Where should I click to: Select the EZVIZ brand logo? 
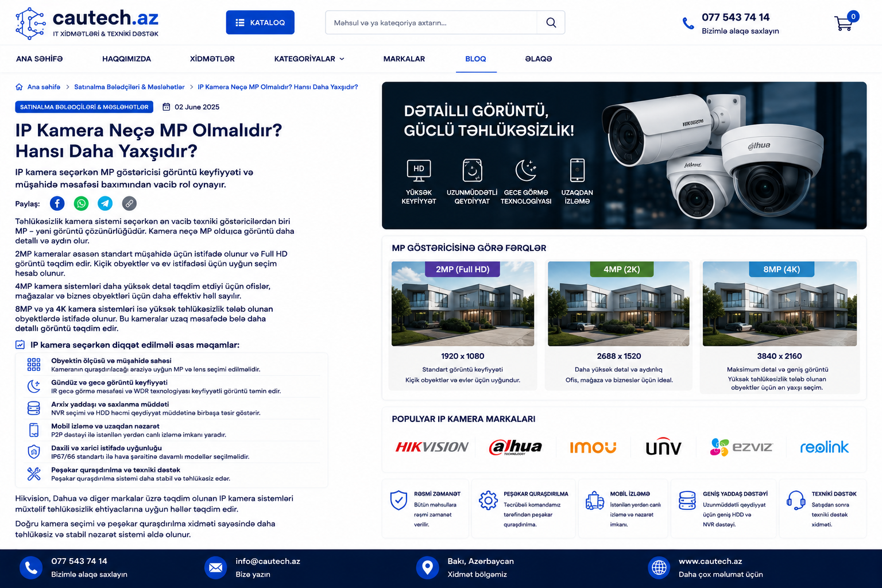[741, 447]
